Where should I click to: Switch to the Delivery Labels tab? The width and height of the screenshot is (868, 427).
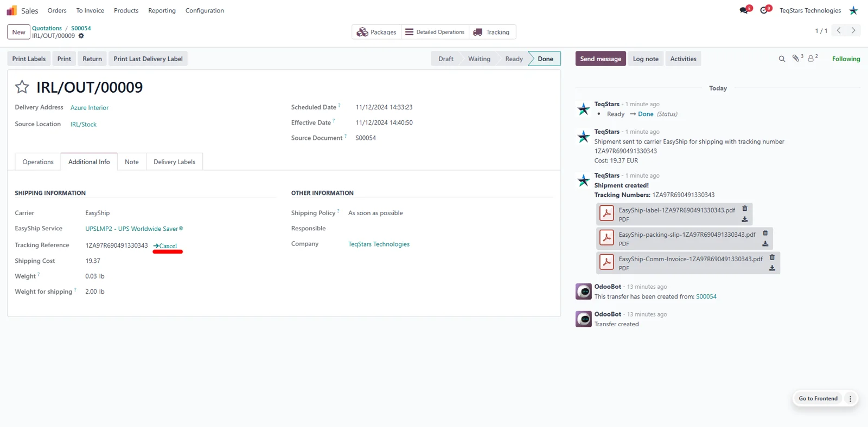[174, 162]
